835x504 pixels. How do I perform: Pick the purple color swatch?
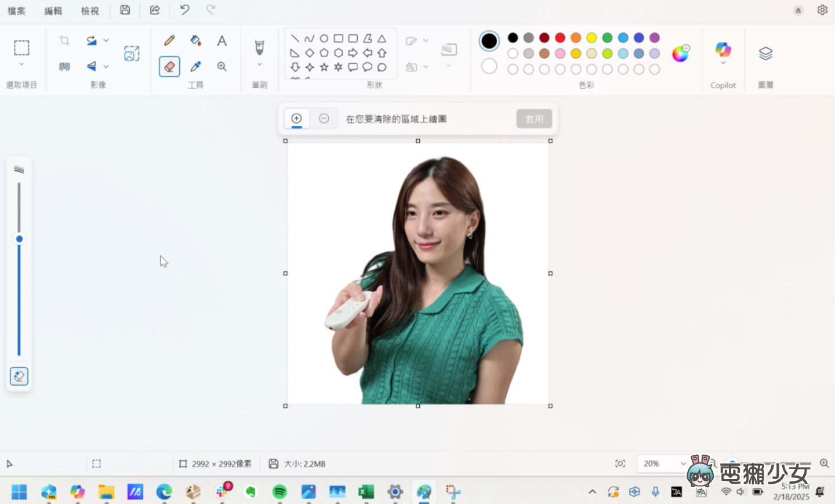(x=655, y=38)
